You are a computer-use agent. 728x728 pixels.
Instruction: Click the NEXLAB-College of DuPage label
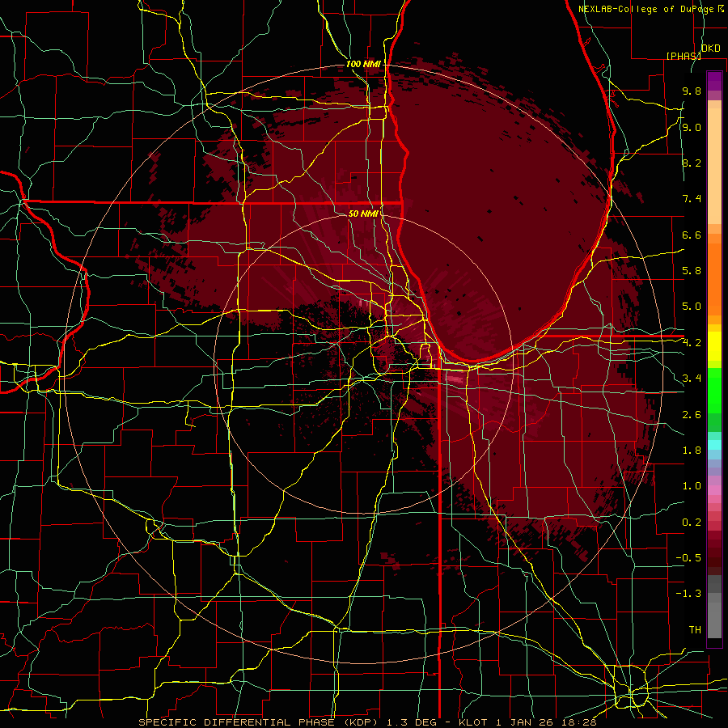coord(645,9)
